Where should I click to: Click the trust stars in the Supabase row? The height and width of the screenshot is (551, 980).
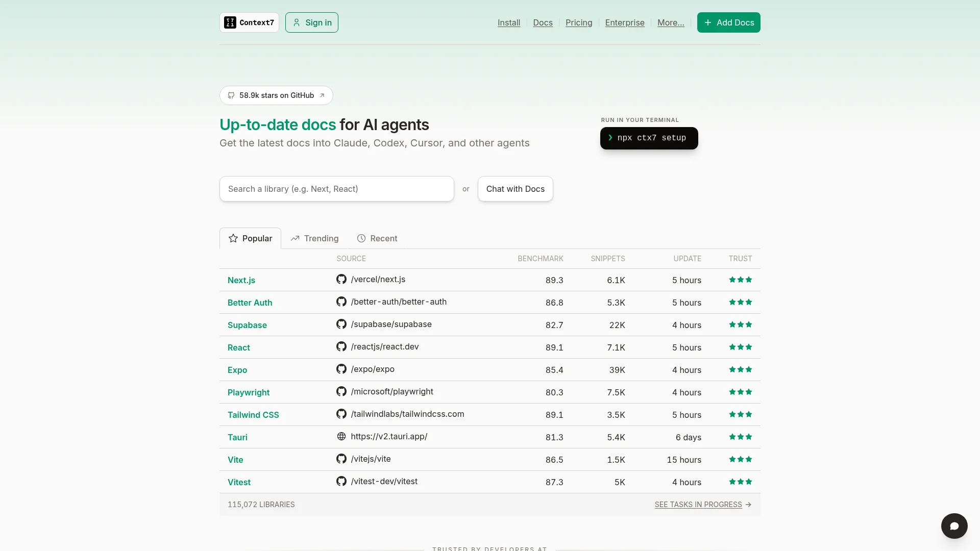pos(741,324)
